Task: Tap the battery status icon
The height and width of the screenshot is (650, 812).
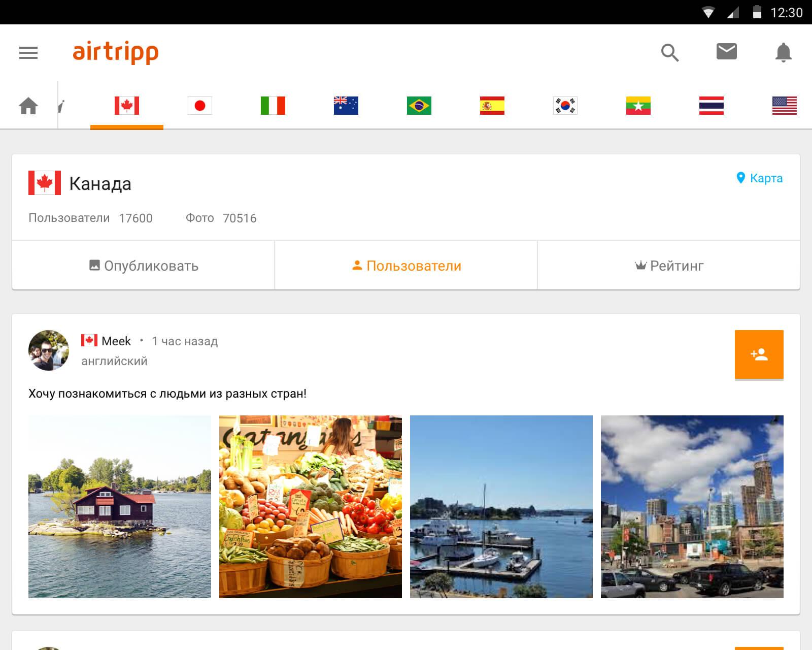Action: [x=757, y=12]
